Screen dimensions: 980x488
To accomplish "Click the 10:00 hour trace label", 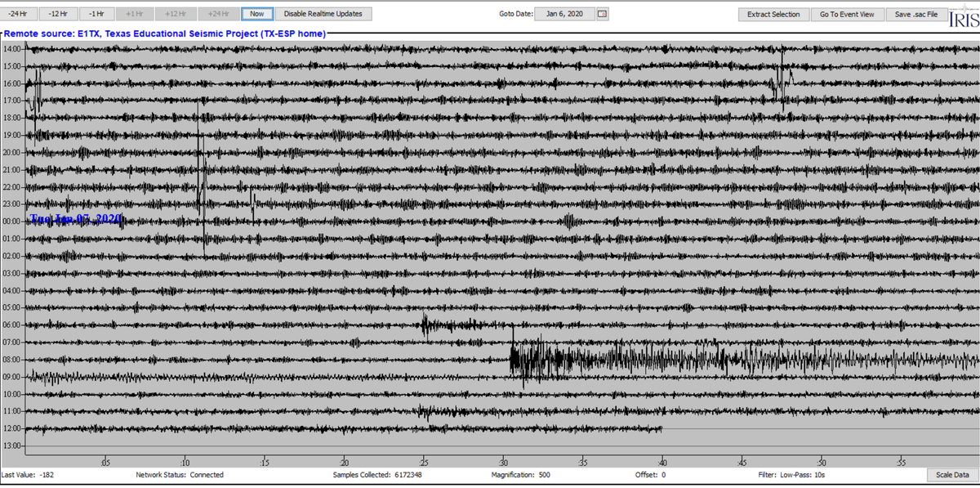I will (x=12, y=394).
